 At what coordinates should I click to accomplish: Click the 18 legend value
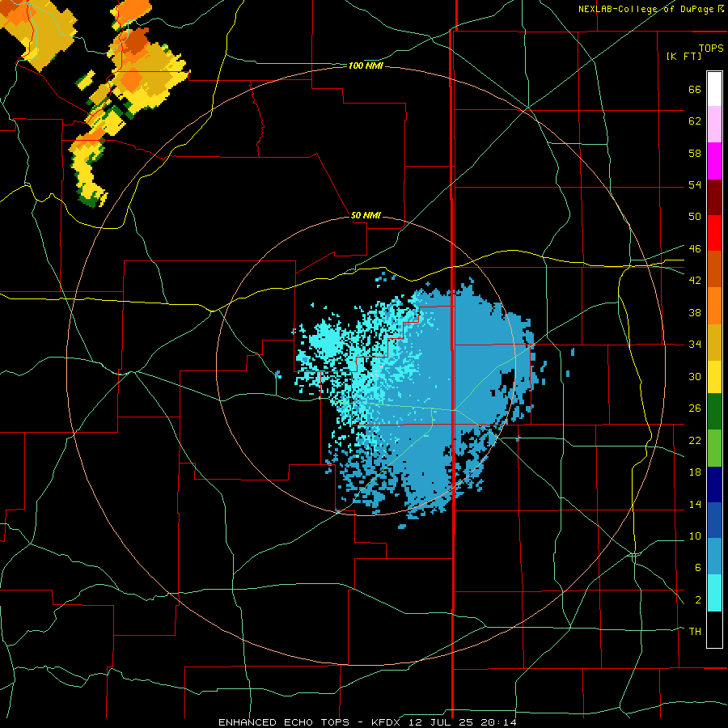coord(695,472)
